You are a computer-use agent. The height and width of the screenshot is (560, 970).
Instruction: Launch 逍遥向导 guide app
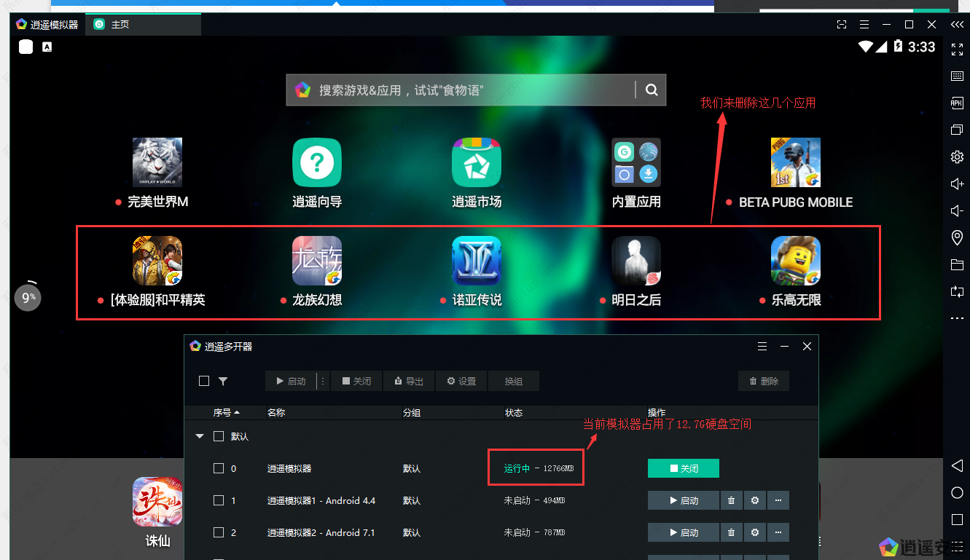(x=317, y=162)
